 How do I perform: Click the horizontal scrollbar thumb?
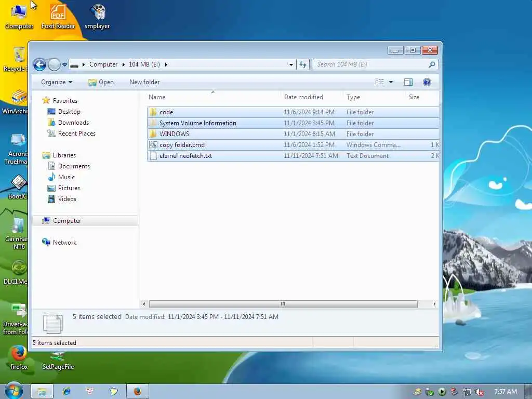pyautogui.click(x=283, y=304)
